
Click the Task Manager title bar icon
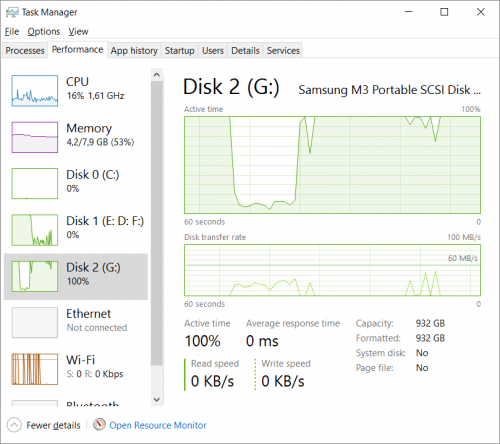(12, 12)
